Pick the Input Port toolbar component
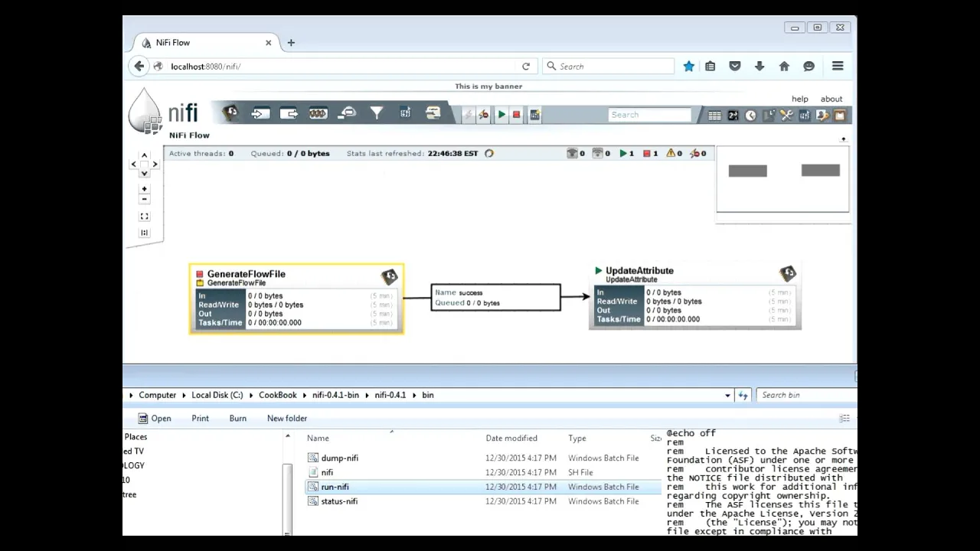 click(x=260, y=113)
